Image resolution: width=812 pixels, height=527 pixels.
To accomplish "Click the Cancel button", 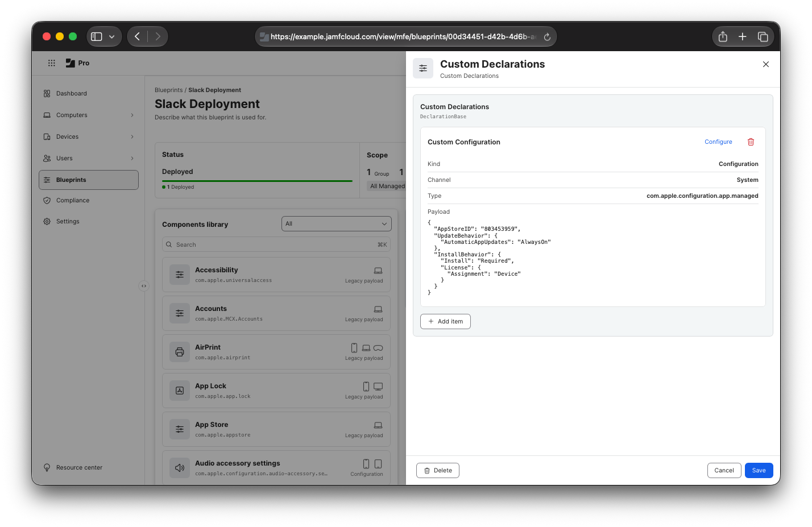I will coord(724,471).
